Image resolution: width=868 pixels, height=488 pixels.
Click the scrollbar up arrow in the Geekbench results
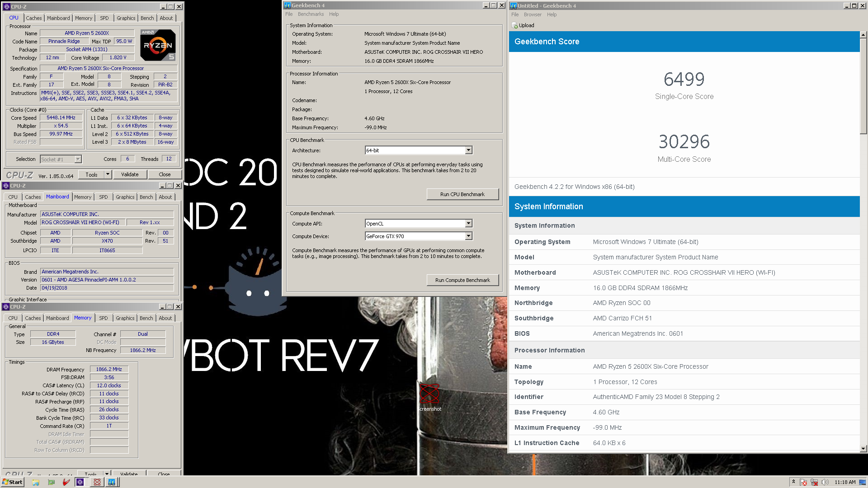863,34
